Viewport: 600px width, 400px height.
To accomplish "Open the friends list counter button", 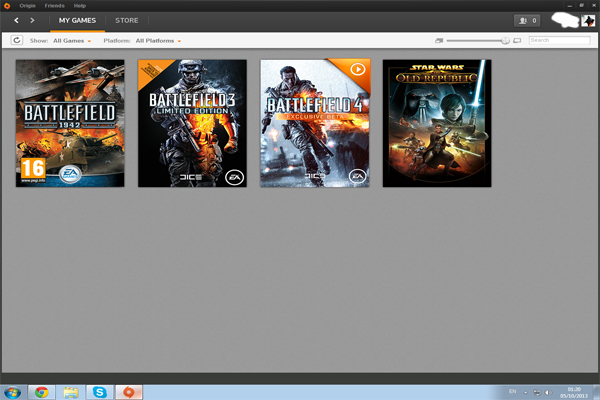I will tap(527, 21).
